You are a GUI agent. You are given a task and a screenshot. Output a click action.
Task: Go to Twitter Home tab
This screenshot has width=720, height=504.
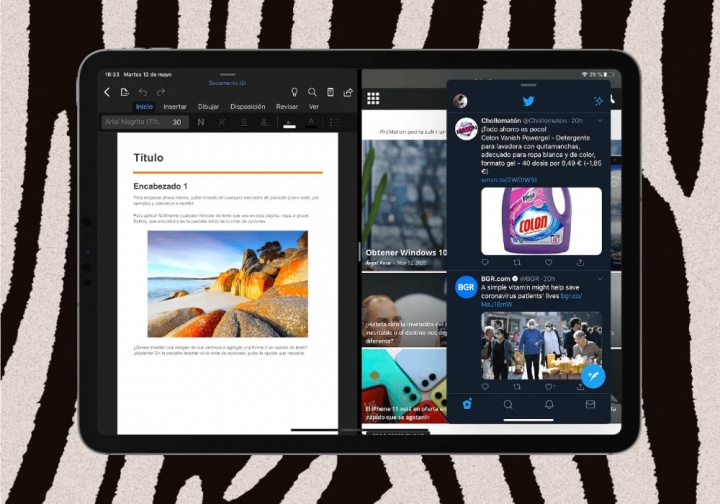click(x=467, y=404)
